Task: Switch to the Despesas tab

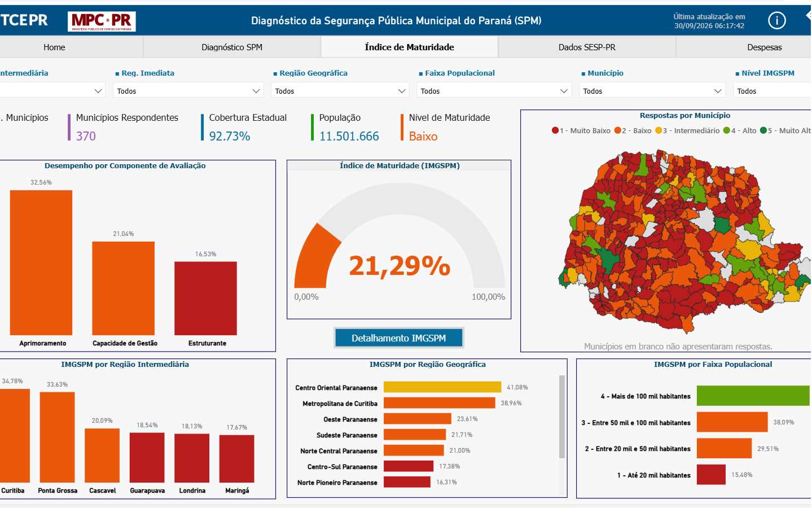Action: (765, 47)
